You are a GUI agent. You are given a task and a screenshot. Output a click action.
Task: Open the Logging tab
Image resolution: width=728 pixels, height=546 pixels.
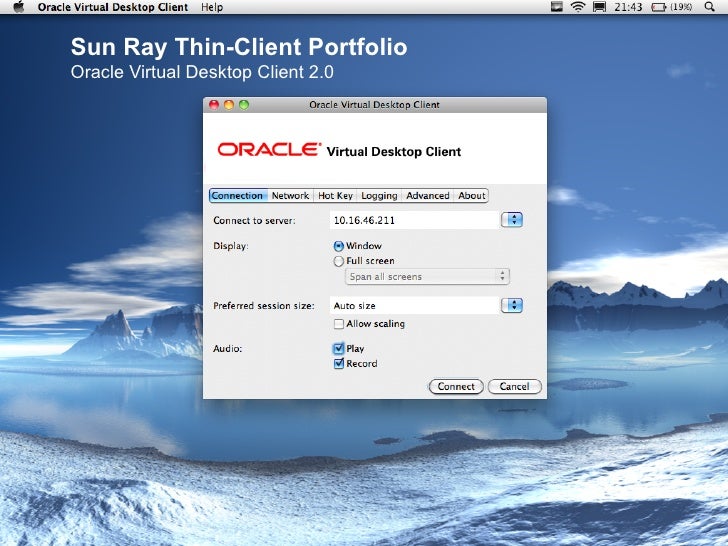pos(379,195)
